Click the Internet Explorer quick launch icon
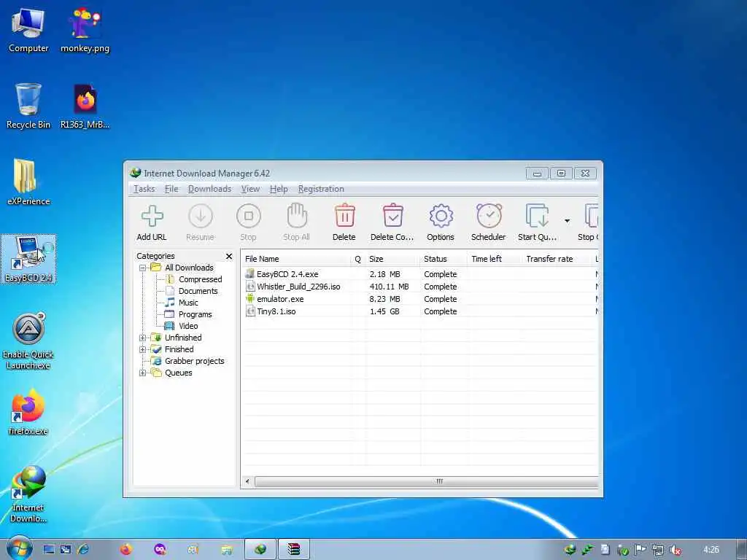 click(x=83, y=550)
